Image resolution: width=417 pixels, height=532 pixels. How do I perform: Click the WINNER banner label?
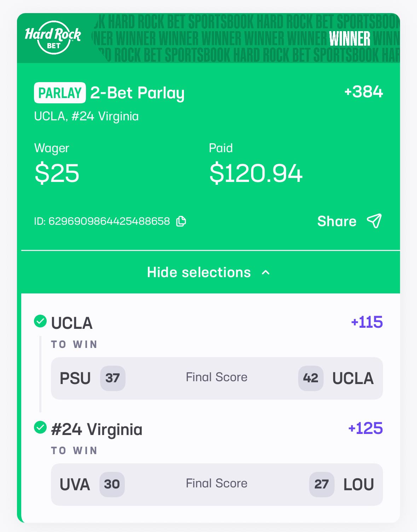point(349,39)
